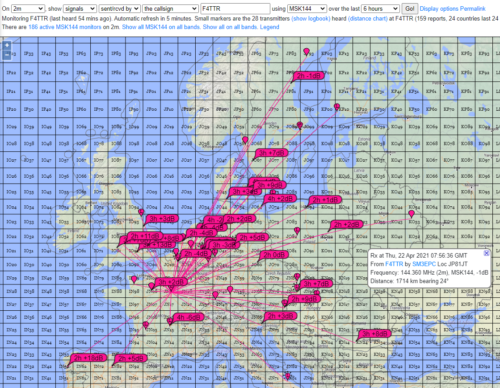Click the 4h -6dB marker in southern France
Viewport: 500px width, 388px height.
pyautogui.click(x=187, y=317)
